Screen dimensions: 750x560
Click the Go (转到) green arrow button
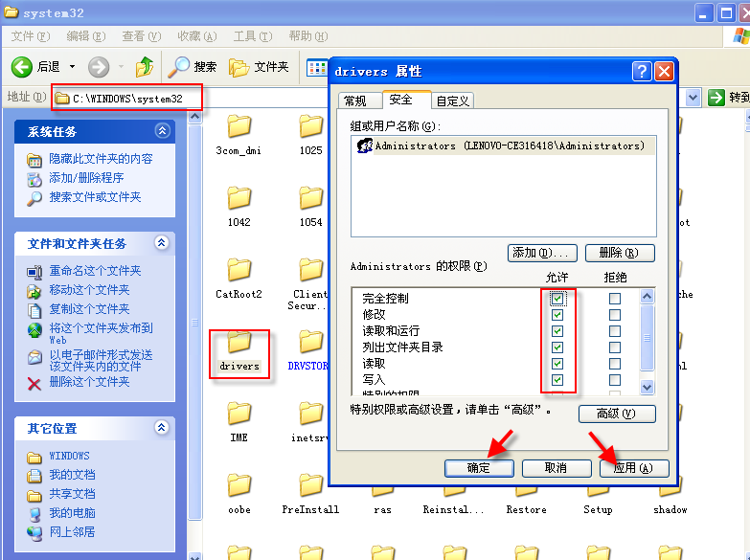716,98
